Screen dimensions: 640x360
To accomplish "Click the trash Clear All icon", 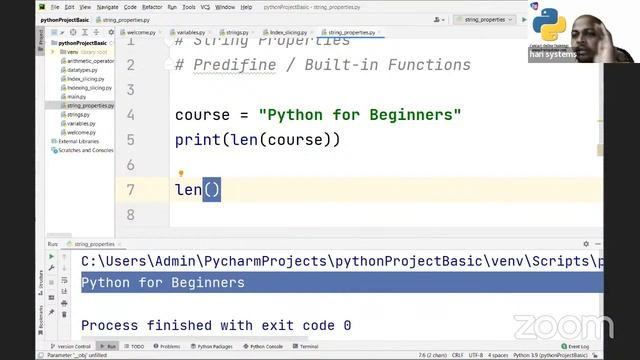I will (64, 315).
